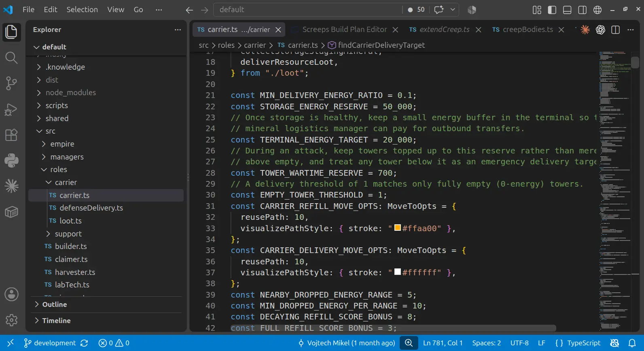Toggle the bottom panel
This screenshot has height=351, width=644.
coord(567,10)
